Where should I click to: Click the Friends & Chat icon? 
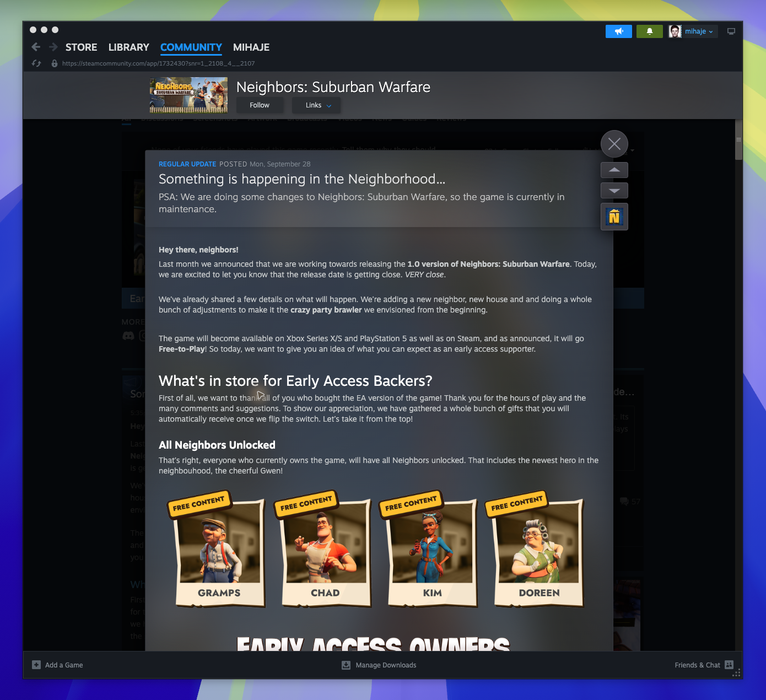[x=729, y=665]
